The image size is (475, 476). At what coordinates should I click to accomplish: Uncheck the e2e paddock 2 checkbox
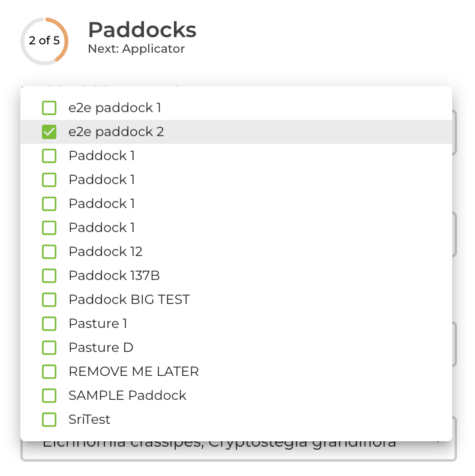coord(49,132)
